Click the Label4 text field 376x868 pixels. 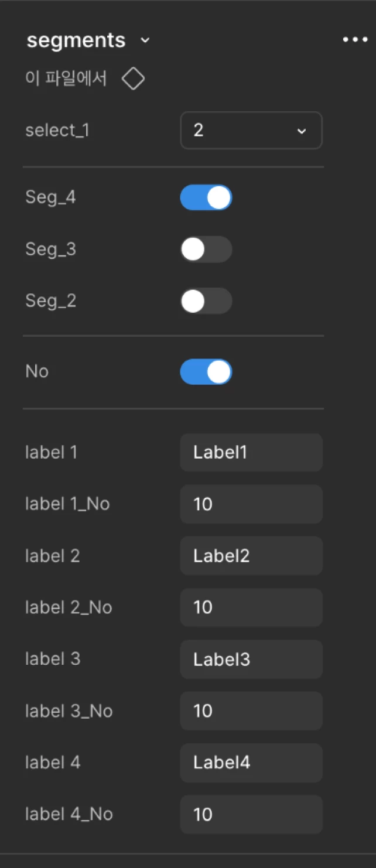point(251,763)
